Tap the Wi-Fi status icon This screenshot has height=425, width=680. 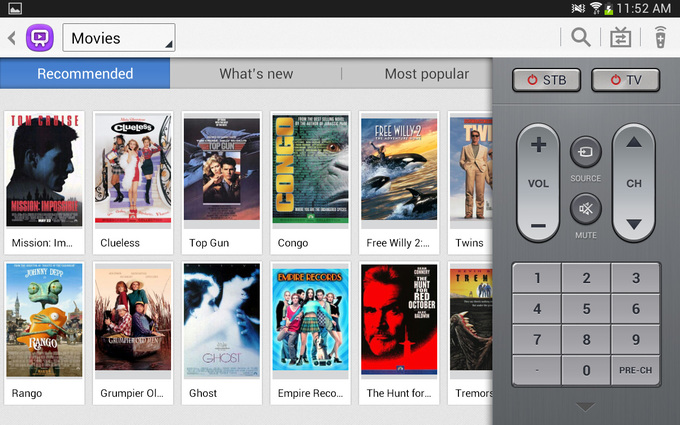(596, 8)
